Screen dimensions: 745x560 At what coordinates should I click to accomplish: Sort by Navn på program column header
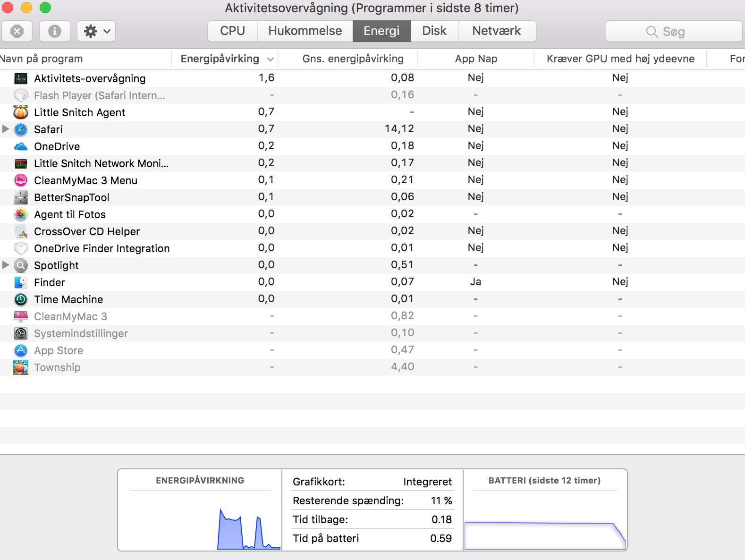[85, 59]
